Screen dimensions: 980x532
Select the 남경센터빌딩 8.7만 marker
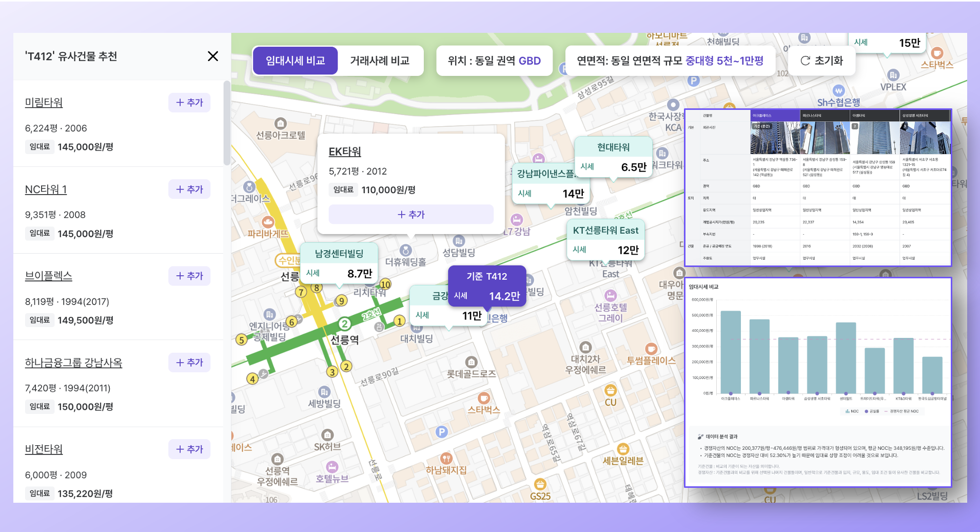339,263
